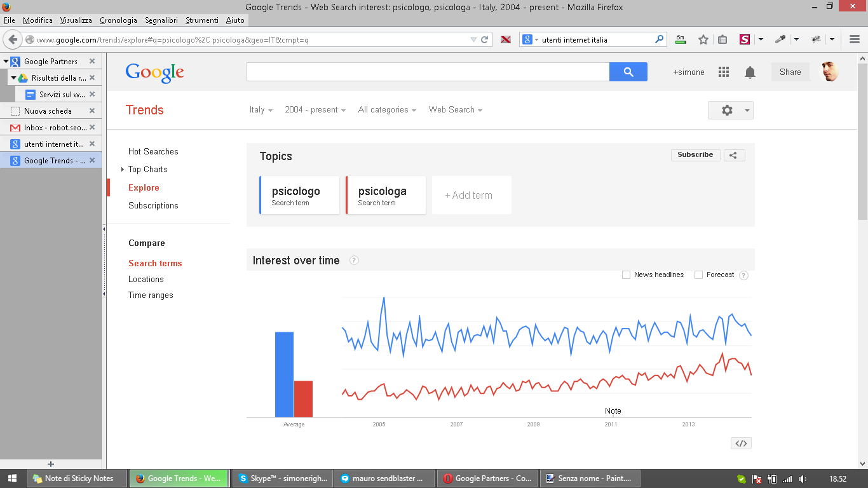Viewport: 868px width, 488px height.
Task: Click the red X toolbar icon
Action: click(x=506, y=39)
